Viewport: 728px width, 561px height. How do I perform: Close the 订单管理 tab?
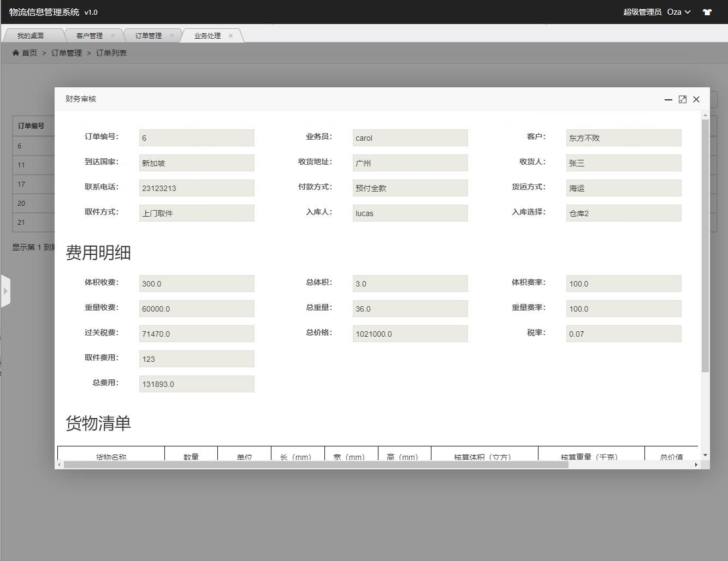(x=172, y=35)
